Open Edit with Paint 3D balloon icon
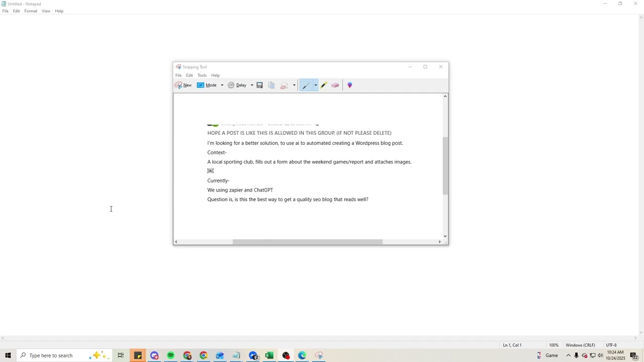 pyautogui.click(x=350, y=85)
